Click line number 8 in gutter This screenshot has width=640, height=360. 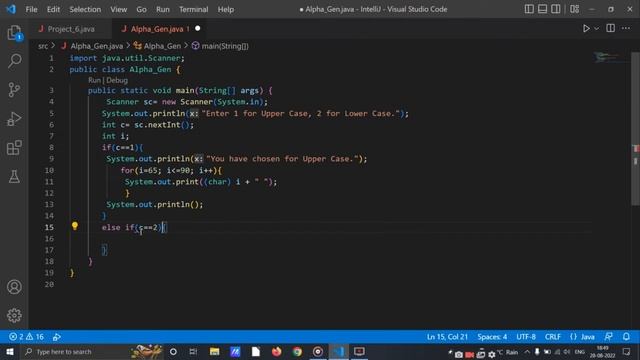[x=51, y=147]
